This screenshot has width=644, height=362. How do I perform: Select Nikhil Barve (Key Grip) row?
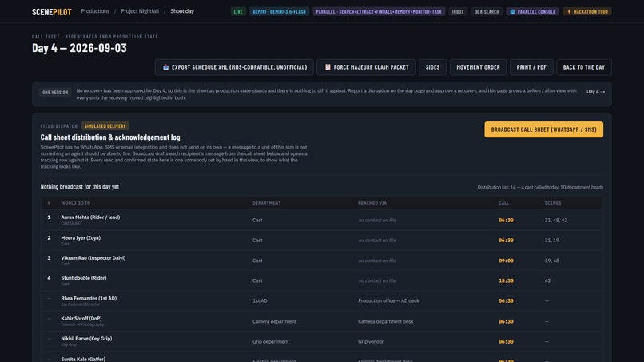[321, 341]
